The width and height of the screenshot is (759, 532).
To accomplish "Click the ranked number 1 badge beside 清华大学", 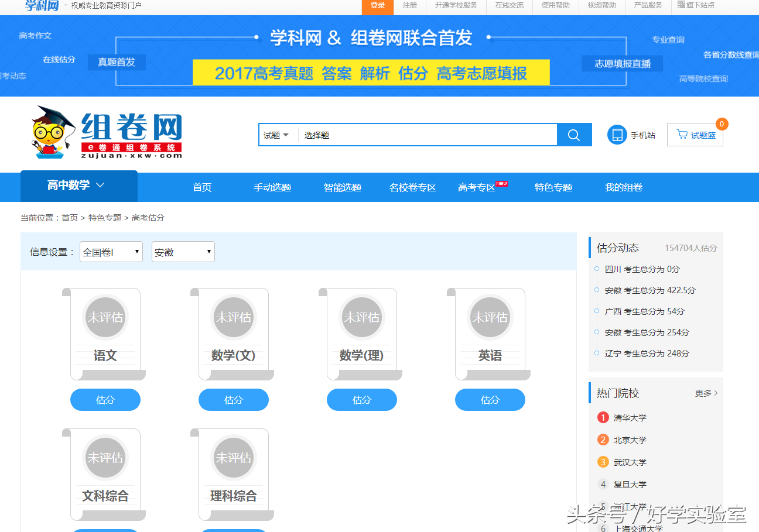I will click(x=603, y=417).
